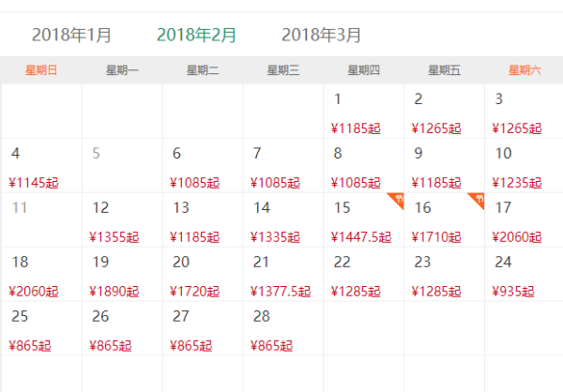563x392 pixels.
Task: Pick date 8 in the calendar
Action: click(x=364, y=166)
